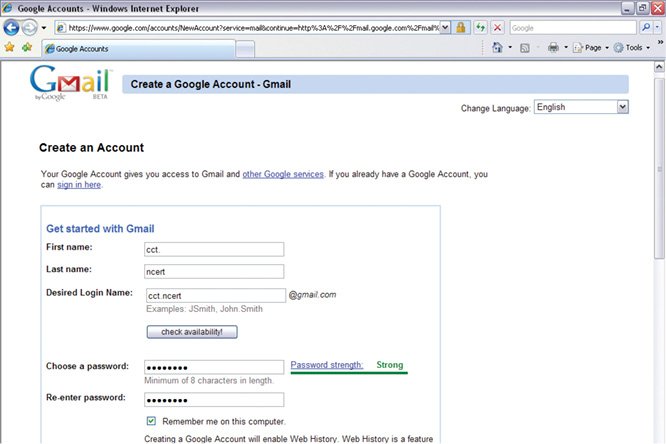Click the Add to Favorites icon
Image resolution: width=666 pixels, height=444 pixels.
coord(27,47)
